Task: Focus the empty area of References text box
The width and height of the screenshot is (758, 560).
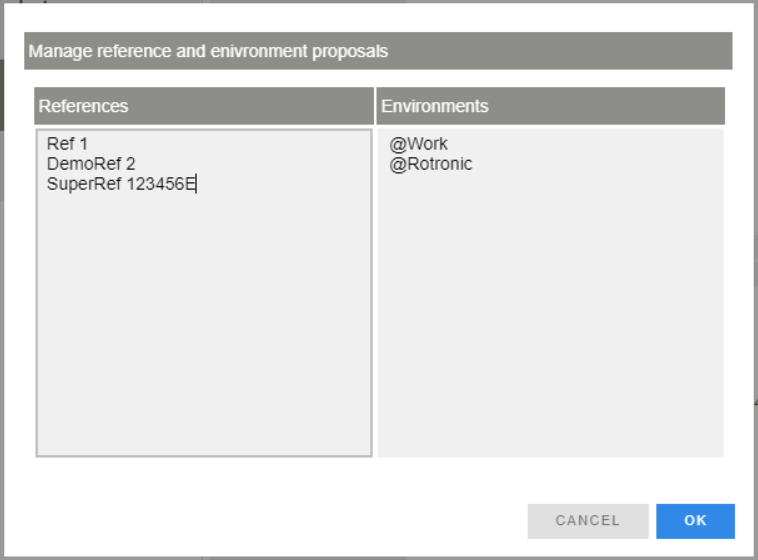Action: (204, 330)
